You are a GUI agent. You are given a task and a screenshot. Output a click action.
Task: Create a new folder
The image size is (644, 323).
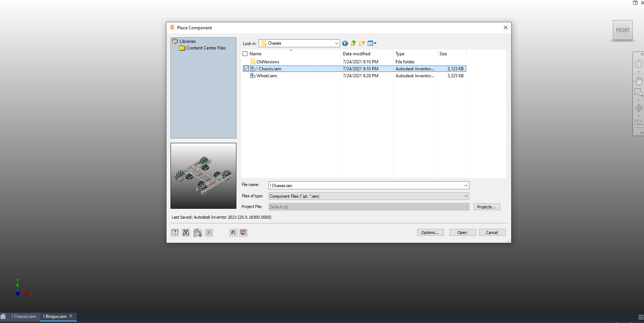click(362, 43)
